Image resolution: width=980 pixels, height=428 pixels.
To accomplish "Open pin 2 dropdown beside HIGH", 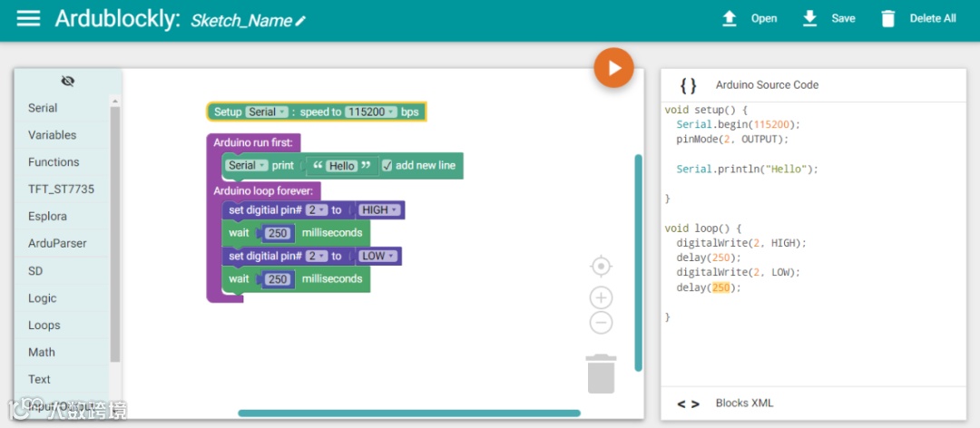I will click(x=317, y=210).
